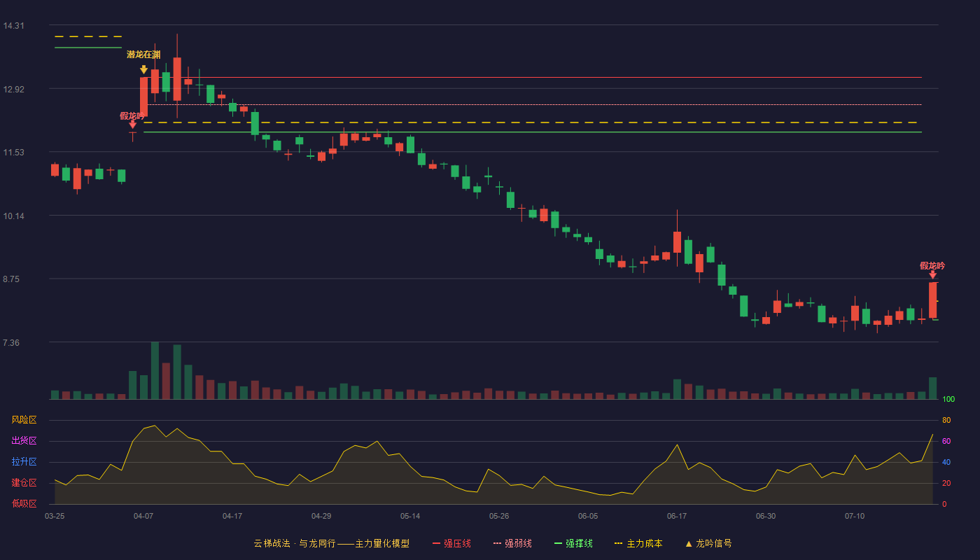Click the 11.53 price axis label

pos(13,153)
